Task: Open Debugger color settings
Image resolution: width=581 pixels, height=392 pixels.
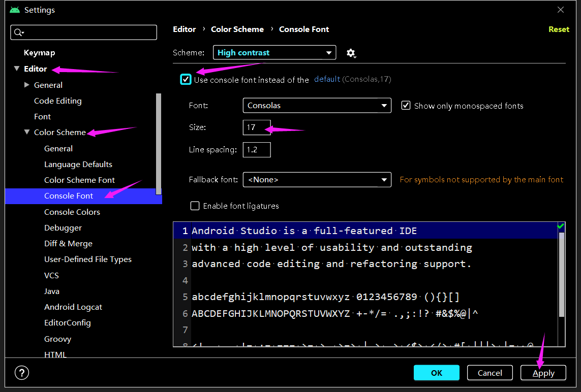Action: pyautogui.click(x=63, y=228)
